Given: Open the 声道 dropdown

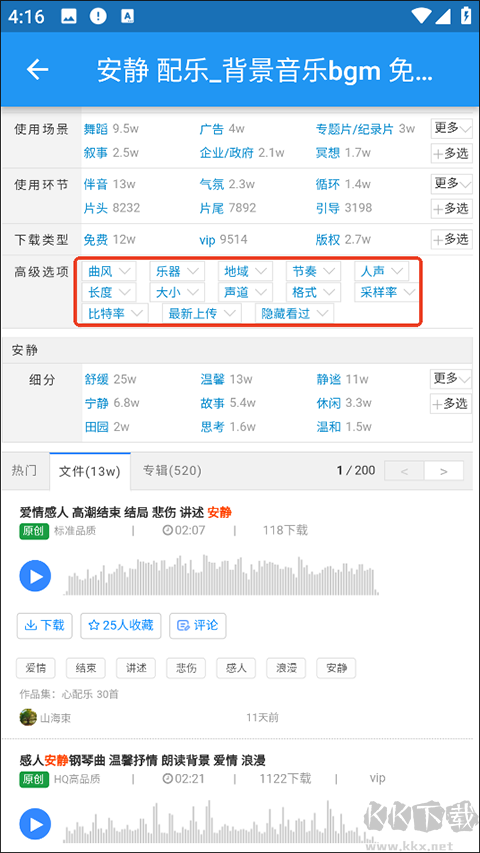Looking at the screenshot, I should (245, 292).
